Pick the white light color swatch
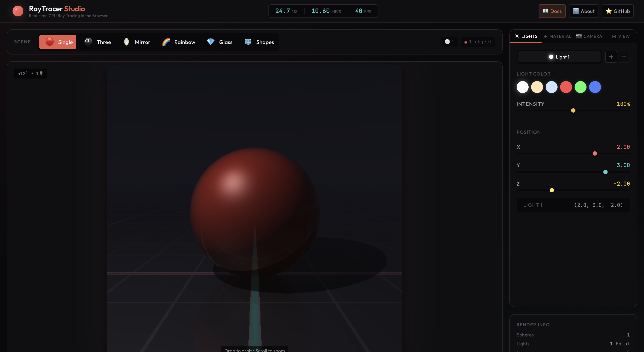Viewport: 644px width, 352px height. coord(522,87)
